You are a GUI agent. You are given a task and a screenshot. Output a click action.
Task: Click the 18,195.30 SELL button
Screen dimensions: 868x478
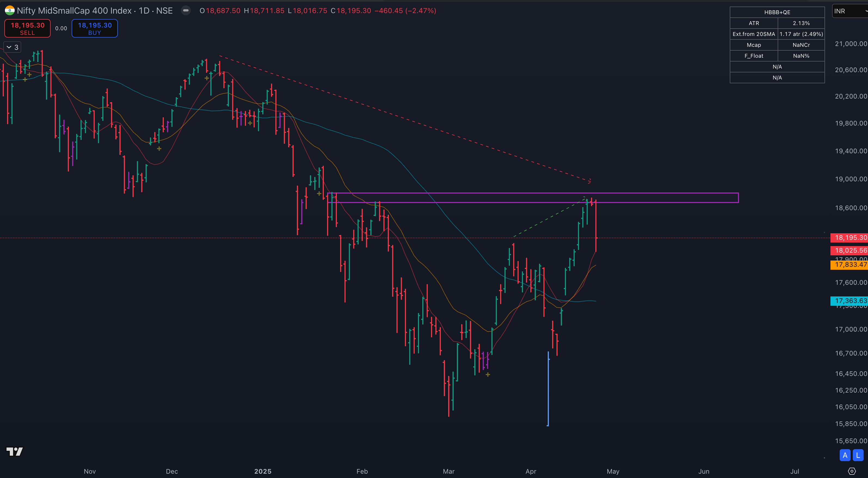point(27,28)
